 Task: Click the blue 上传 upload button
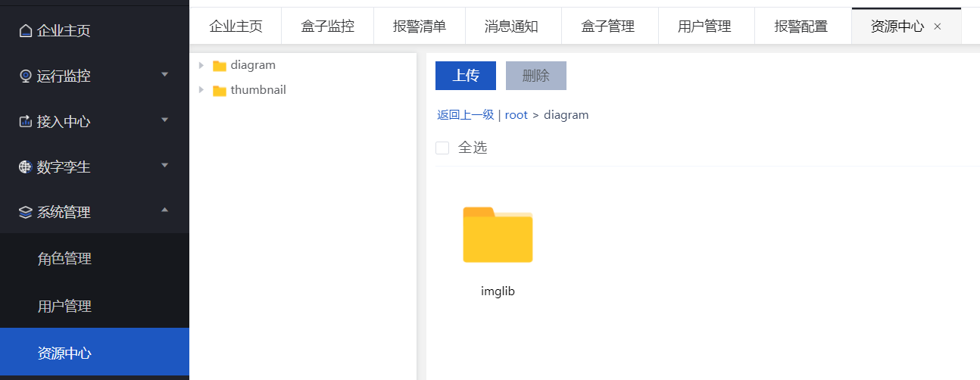[466, 76]
